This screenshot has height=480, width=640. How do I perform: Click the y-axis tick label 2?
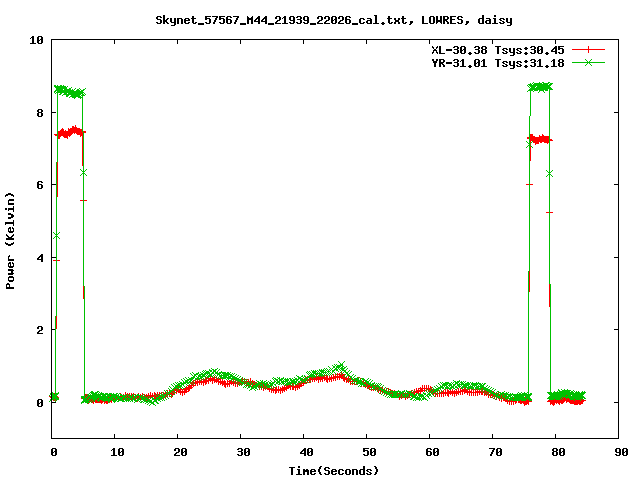pyautogui.click(x=39, y=330)
